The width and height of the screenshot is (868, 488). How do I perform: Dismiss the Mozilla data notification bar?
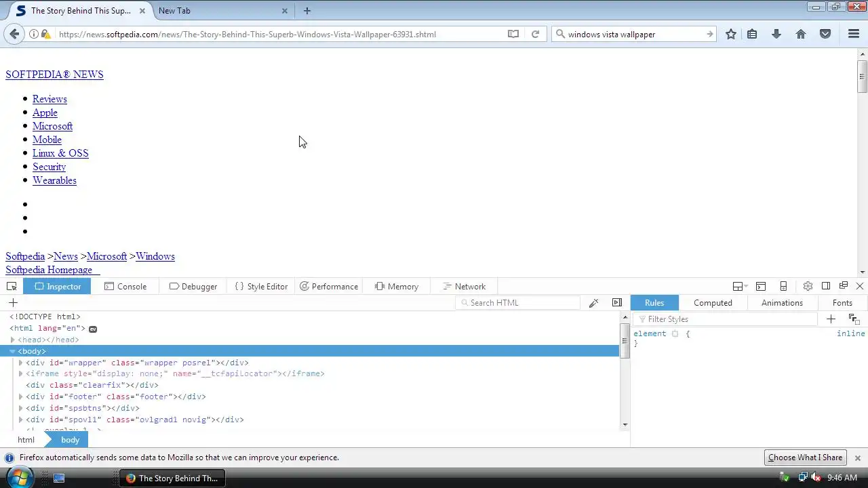click(x=857, y=457)
